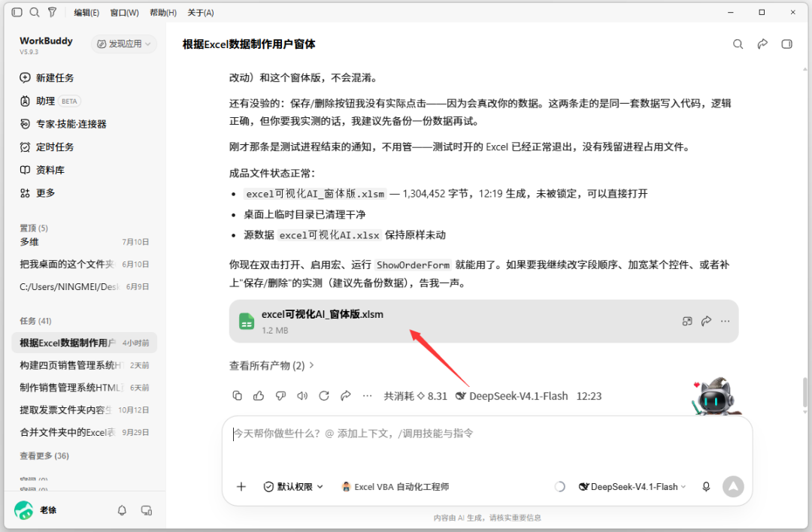This screenshot has height=532, width=812.
Task: Open the 资料库 section
Action: [42, 170]
